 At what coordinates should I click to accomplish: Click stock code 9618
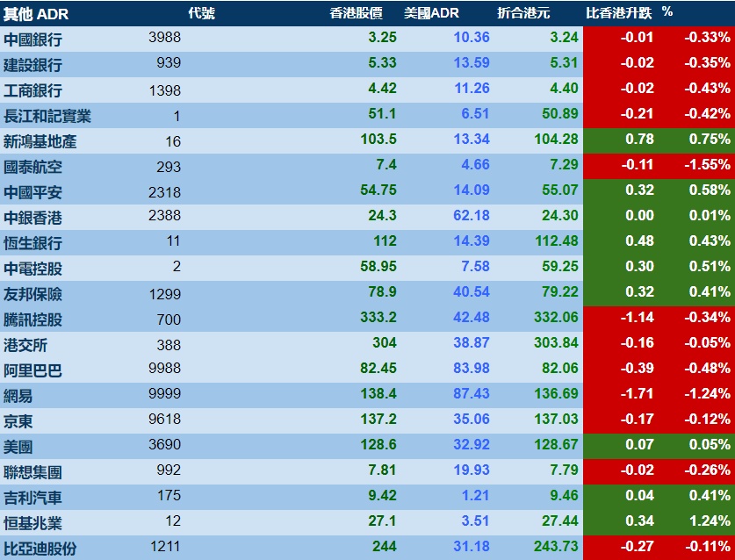pyautogui.click(x=164, y=419)
